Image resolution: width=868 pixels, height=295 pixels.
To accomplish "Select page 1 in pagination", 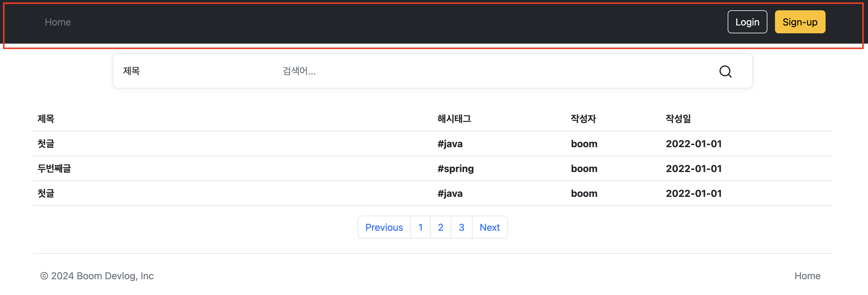I will pyautogui.click(x=420, y=227).
